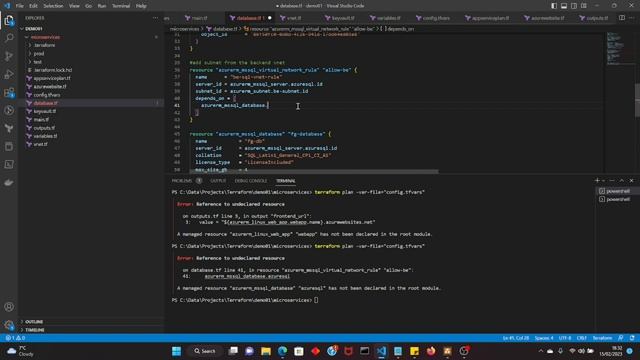Open File Explorer from taskbar
The height and width of the screenshot is (360, 640).
click(x=266, y=351)
